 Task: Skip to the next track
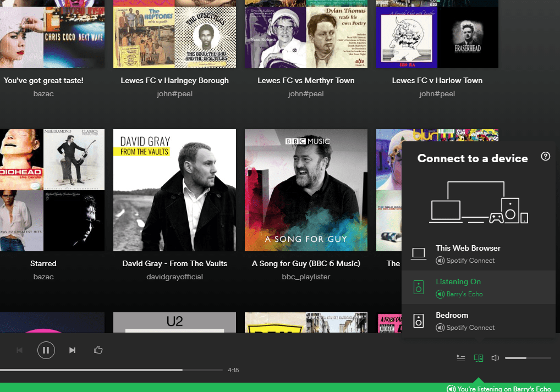pos(72,350)
